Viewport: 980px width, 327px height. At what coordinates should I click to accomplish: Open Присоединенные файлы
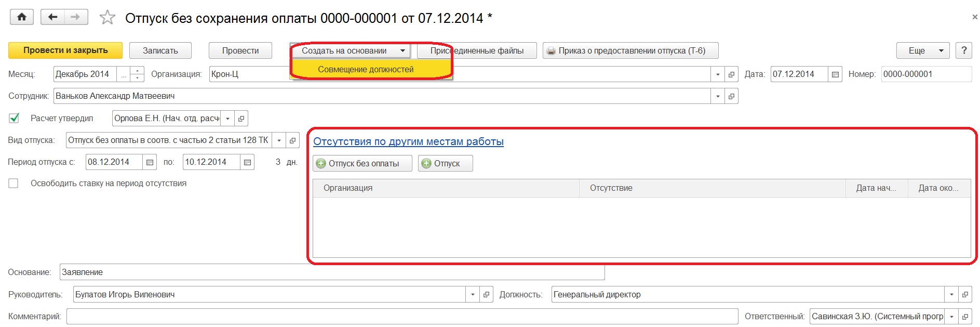click(x=477, y=50)
